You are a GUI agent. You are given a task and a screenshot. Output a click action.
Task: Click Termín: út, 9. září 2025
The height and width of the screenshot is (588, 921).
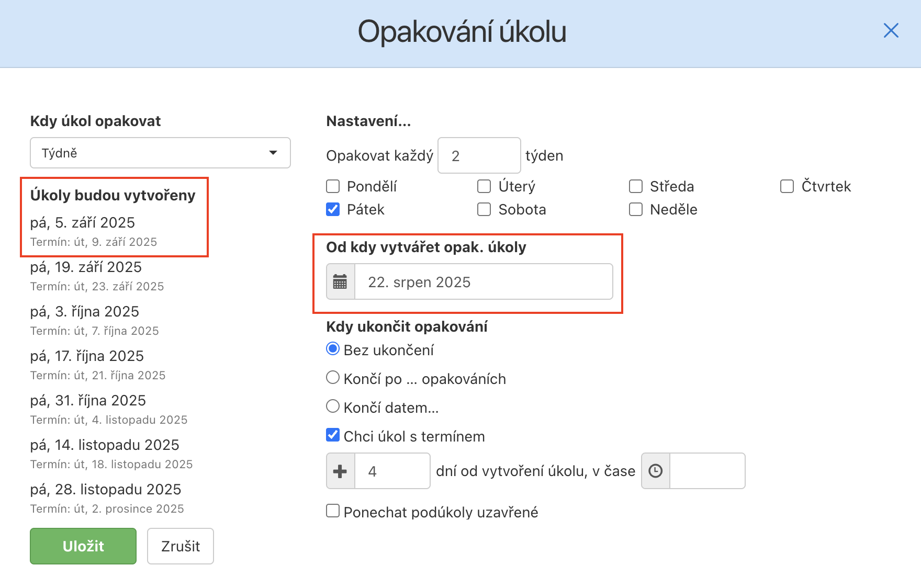[94, 242]
